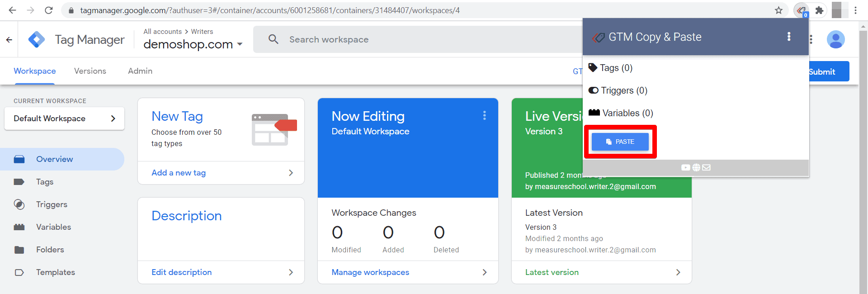This screenshot has height=294, width=868.
Task: Switch to the Versions tab
Action: click(90, 71)
